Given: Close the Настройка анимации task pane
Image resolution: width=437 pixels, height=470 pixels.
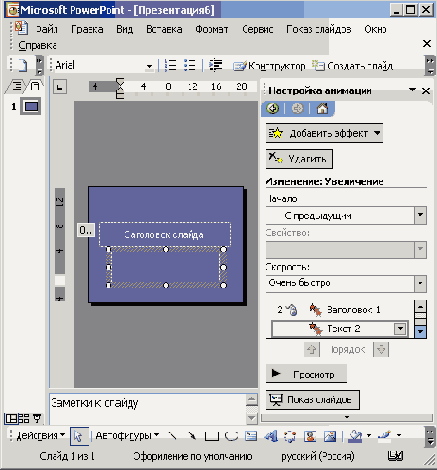Looking at the screenshot, I should pyautogui.click(x=426, y=91).
